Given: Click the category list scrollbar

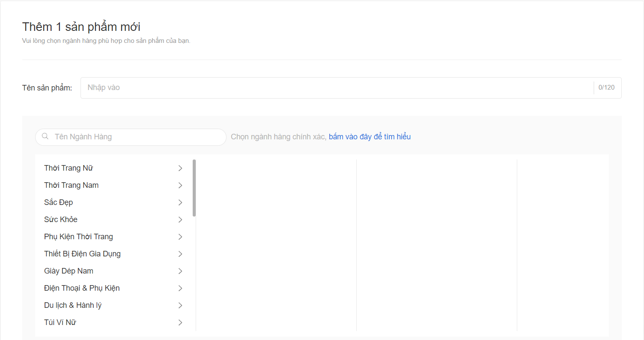Looking at the screenshot, I should (194, 188).
